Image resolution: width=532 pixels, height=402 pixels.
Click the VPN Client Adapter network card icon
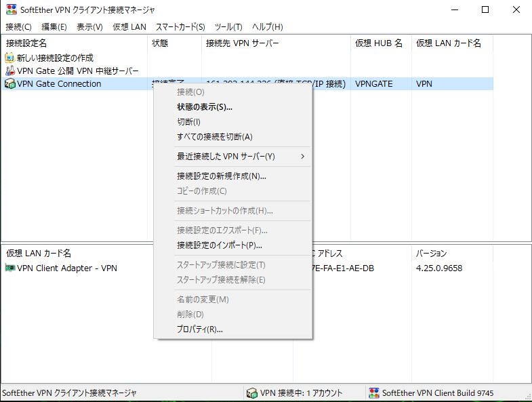tap(9, 268)
